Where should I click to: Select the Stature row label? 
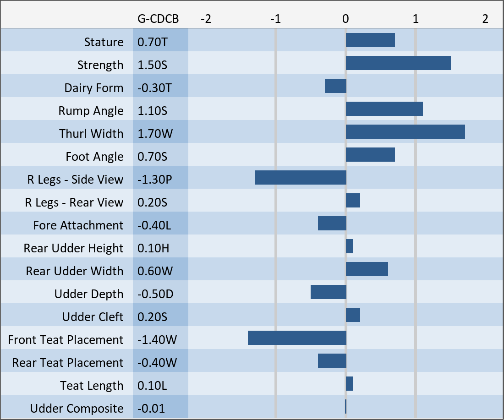(x=104, y=42)
